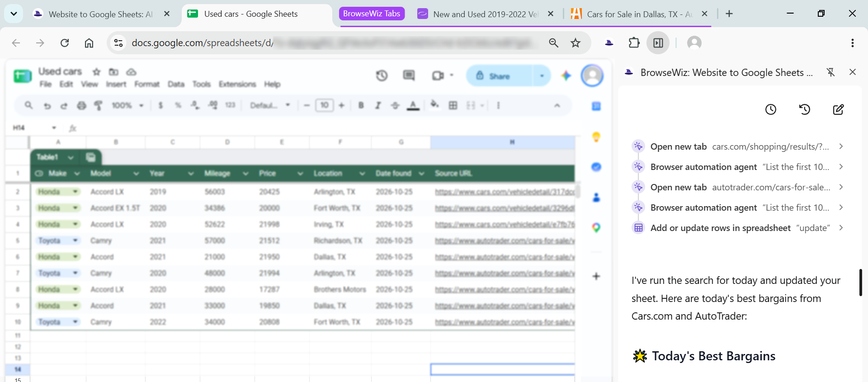Bookmark this page with the star icon
Screen dimensions: 868x382
[576, 43]
